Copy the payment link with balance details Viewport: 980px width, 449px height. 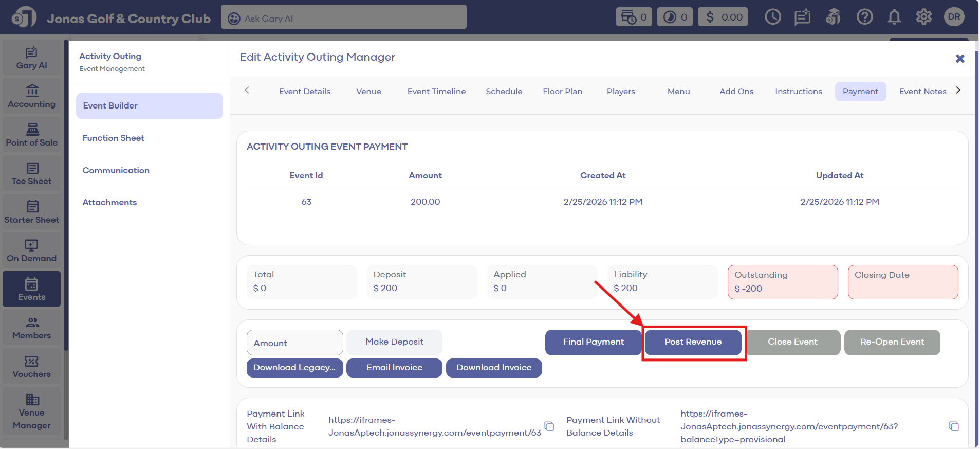pyautogui.click(x=549, y=426)
